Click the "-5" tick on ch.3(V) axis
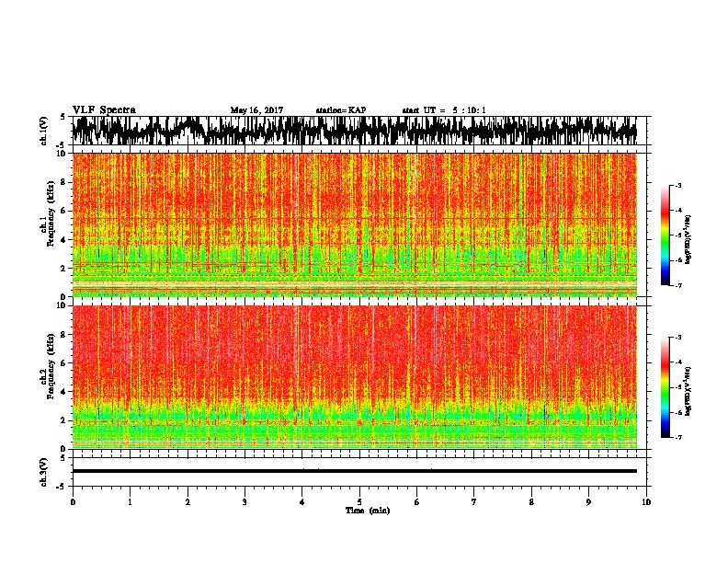This screenshot has height=563, width=728. point(62,487)
